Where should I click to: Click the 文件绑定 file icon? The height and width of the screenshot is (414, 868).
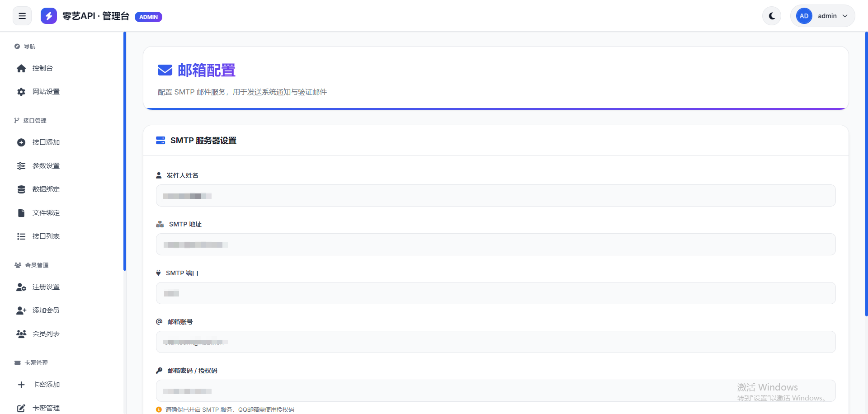point(21,213)
